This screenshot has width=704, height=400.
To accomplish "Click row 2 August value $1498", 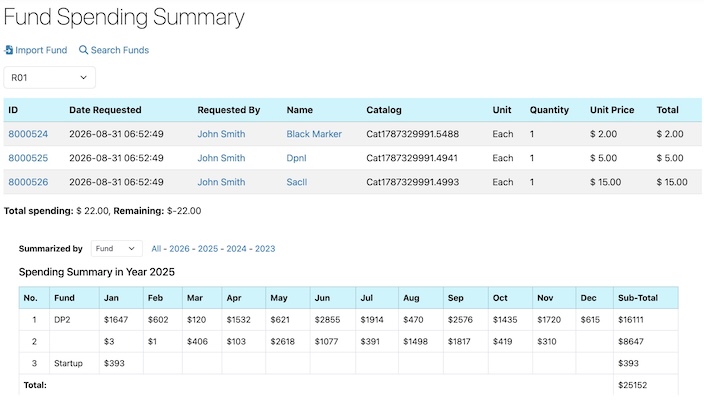I will (415, 342).
